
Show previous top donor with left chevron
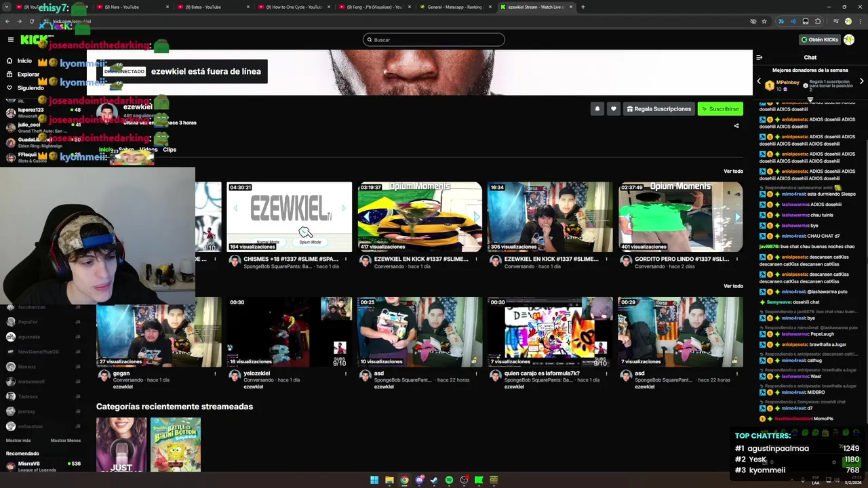[759, 81]
